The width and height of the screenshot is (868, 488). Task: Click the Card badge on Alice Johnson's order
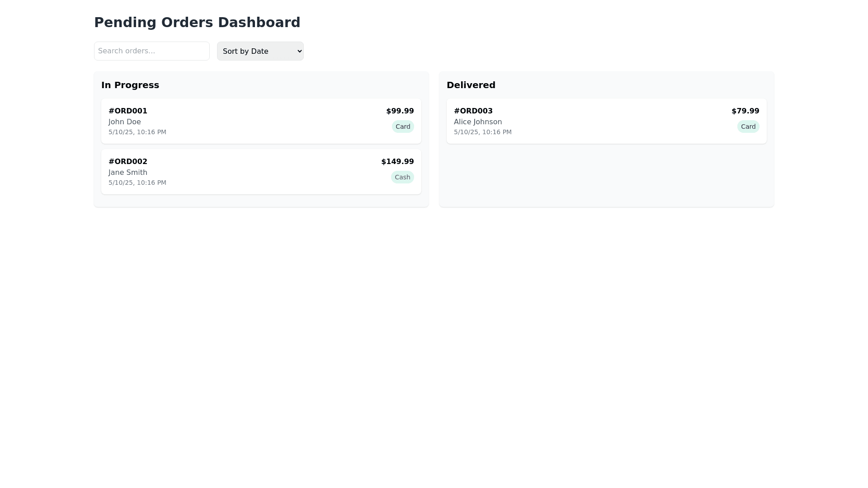[748, 127]
